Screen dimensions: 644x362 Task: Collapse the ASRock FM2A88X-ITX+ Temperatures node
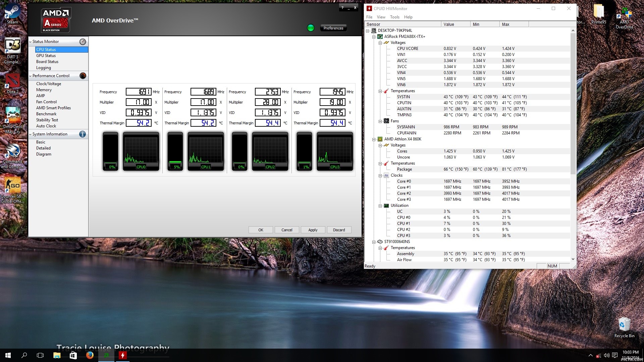380,91
